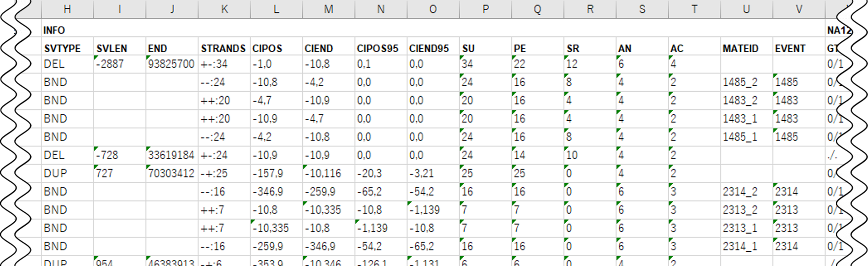The width and height of the screenshot is (868, 266).
Task: Click the MATEID cell 1485_2
Action: pyautogui.click(x=740, y=82)
